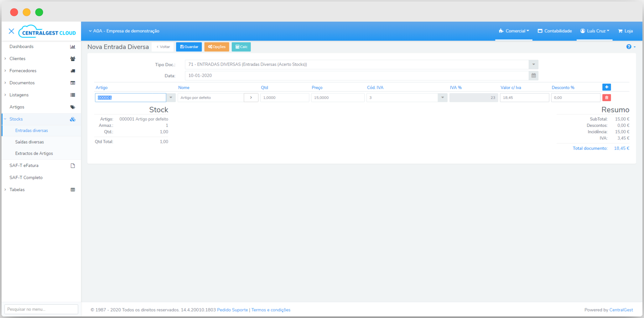Screen dimensions: 644x318
Task: Click the help question mark icon
Action: [x=629, y=47]
